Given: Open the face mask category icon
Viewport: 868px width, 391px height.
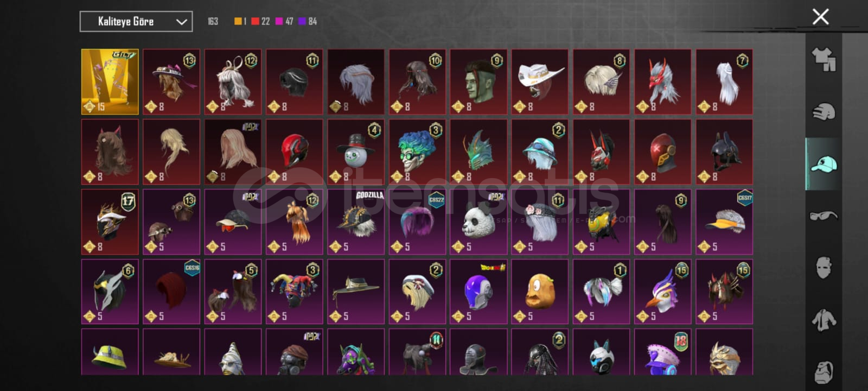Looking at the screenshot, I should (x=824, y=267).
